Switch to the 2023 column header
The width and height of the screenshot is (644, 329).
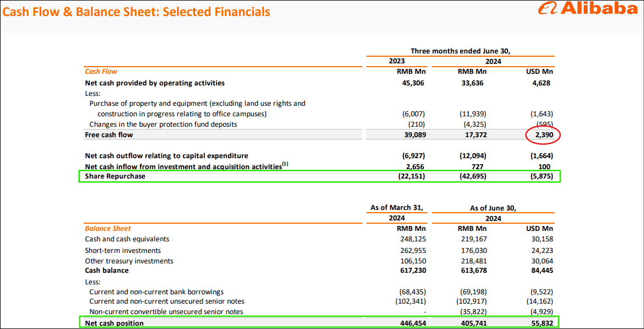pyautogui.click(x=397, y=61)
